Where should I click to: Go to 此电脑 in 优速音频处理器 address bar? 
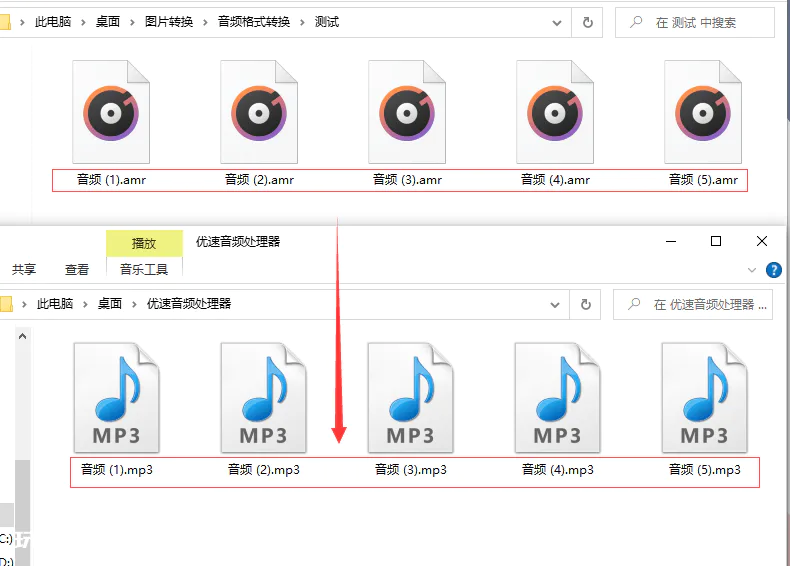coord(55,303)
